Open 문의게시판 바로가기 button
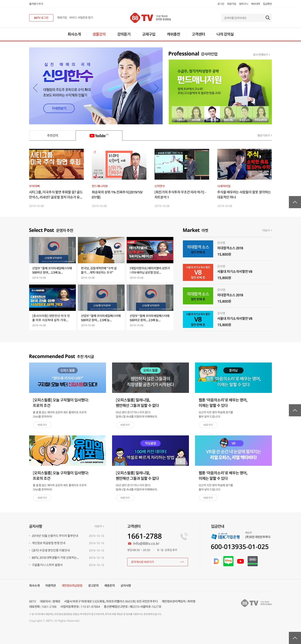 point(157,562)
